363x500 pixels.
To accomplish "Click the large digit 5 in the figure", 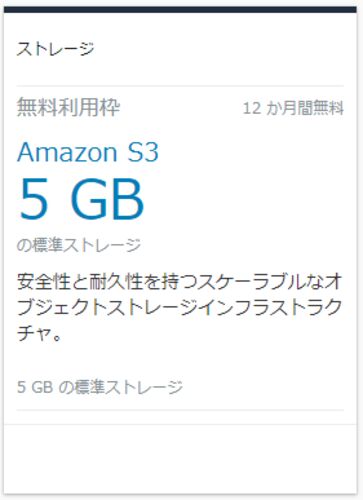I will click(x=34, y=199).
